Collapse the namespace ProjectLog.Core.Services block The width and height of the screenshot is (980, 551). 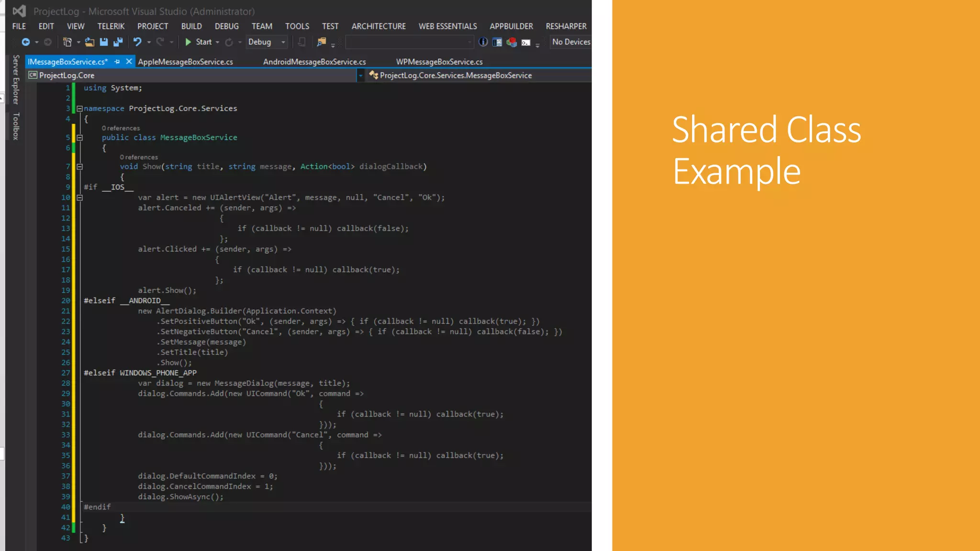coord(79,109)
